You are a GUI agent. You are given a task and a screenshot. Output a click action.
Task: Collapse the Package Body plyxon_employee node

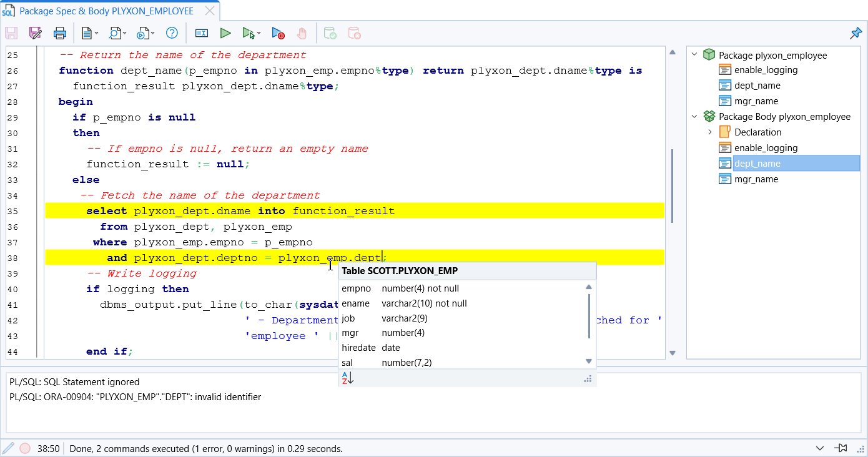click(694, 116)
